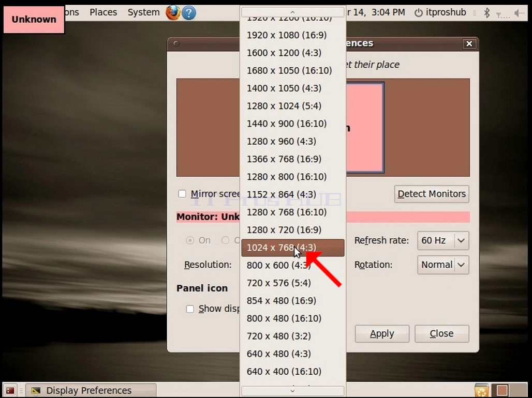The width and height of the screenshot is (532, 398).
Task: Click the network signal tray icon
Action: (502, 14)
